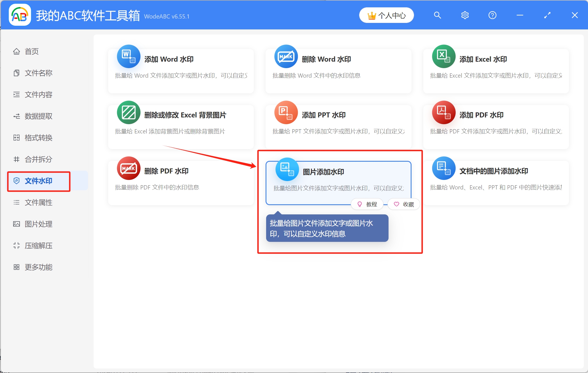Click the Delete Word watermark icon
Screen dimensions: 588x373
pyautogui.click(x=286, y=57)
